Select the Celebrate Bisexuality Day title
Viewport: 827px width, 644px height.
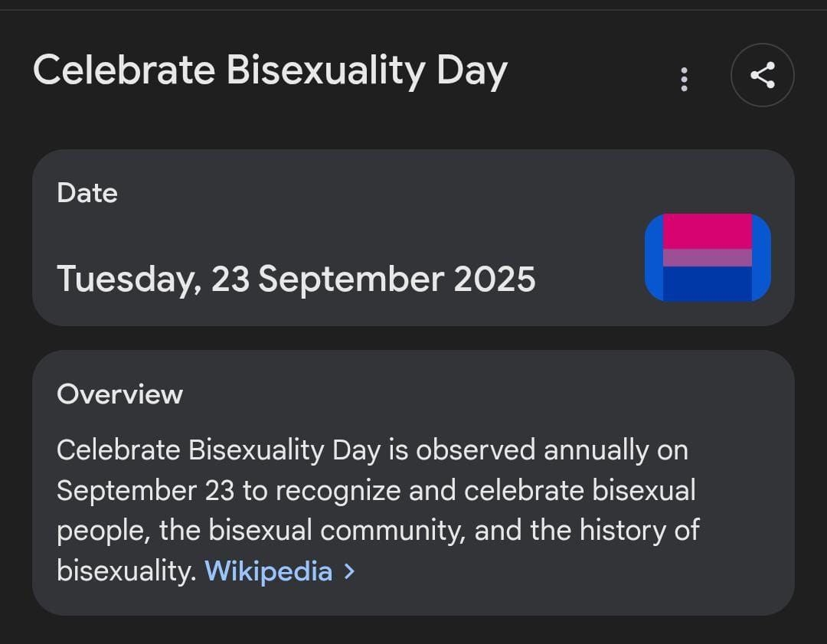pyautogui.click(x=270, y=70)
